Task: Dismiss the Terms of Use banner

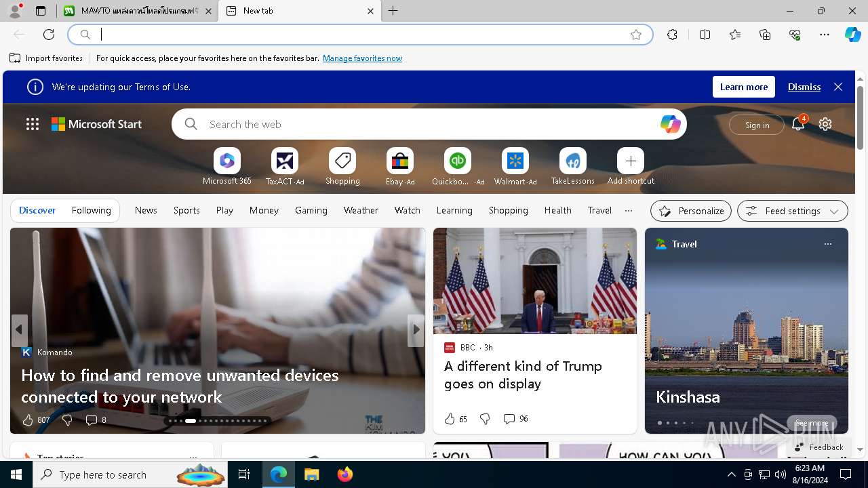Action: pos(804,87)
